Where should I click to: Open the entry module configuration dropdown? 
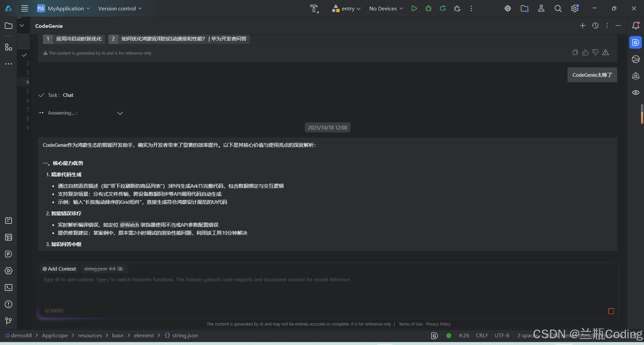pos(346,8)
